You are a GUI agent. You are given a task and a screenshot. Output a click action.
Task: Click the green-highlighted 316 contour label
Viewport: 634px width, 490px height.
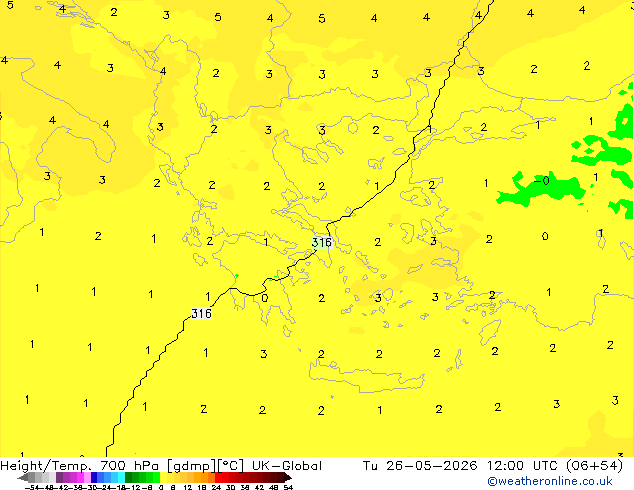point(322,242)
